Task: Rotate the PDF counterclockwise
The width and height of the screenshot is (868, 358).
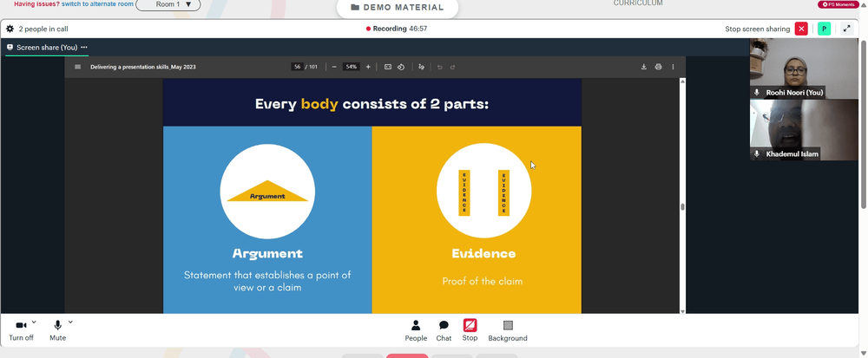Action: tap(401, 67)
